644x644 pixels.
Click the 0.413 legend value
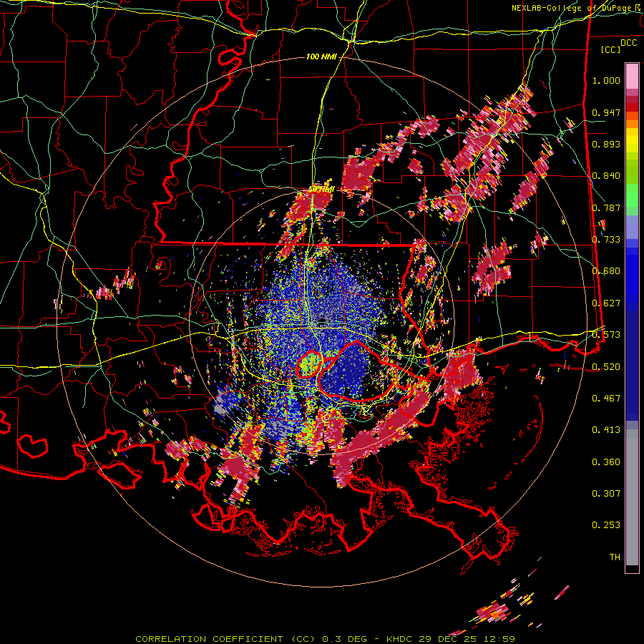pyautogui.click(x=606, y=430)
